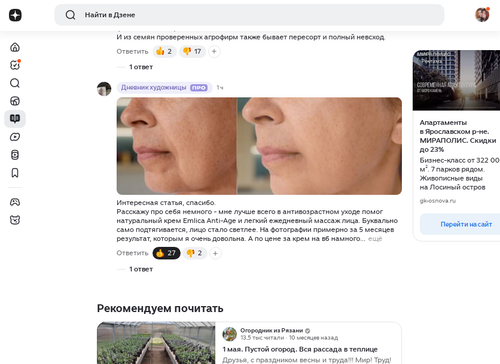
Task: Click the "1 ч" comment timestamp
Action: tap(220, 88)
